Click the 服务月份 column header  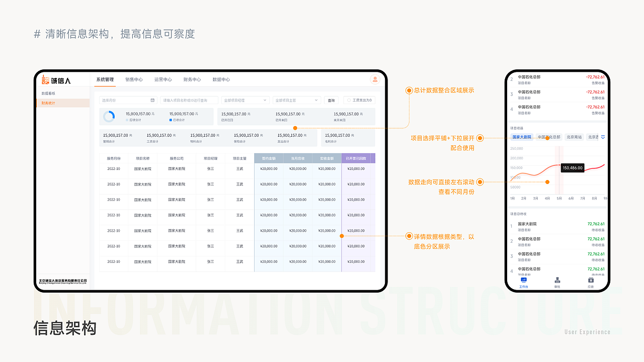[x=114, y=158]
